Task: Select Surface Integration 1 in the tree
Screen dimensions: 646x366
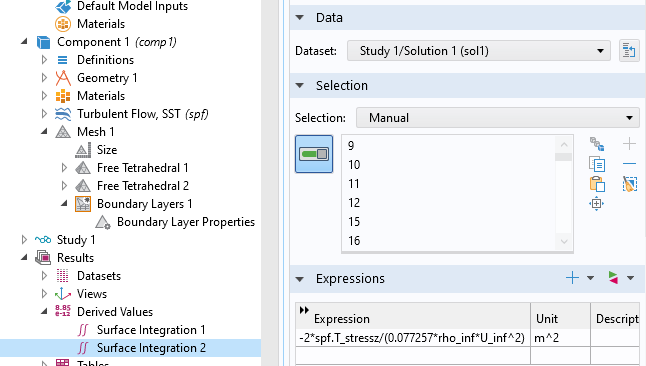Action: point(151,330)
